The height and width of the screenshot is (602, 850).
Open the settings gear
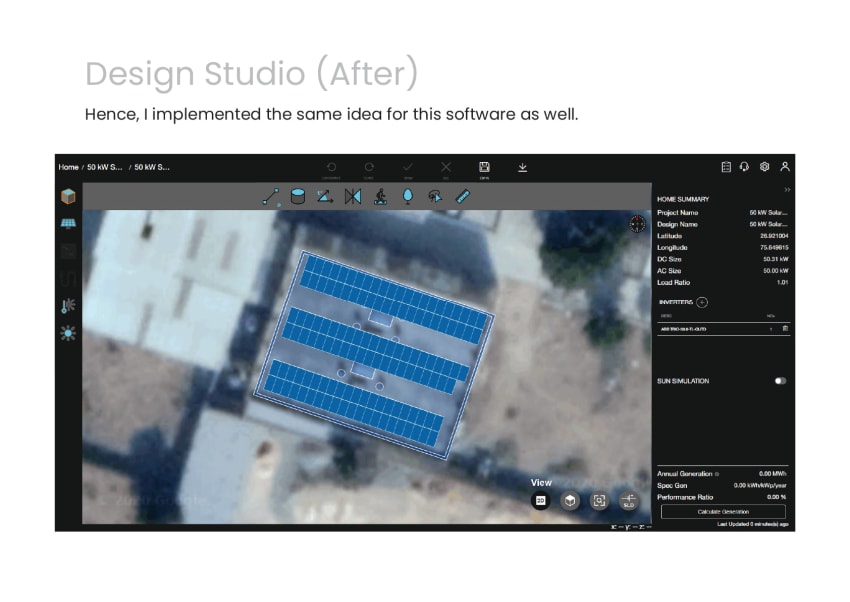(764, 167)
